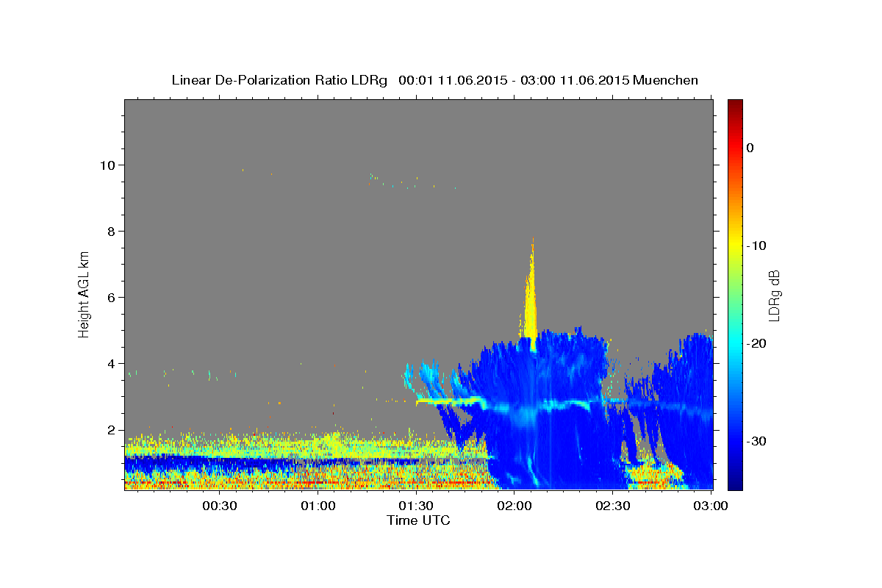Click the yellow thin layer near 01:35
Viewport: 882px width, 588px height.
[450, 401]
